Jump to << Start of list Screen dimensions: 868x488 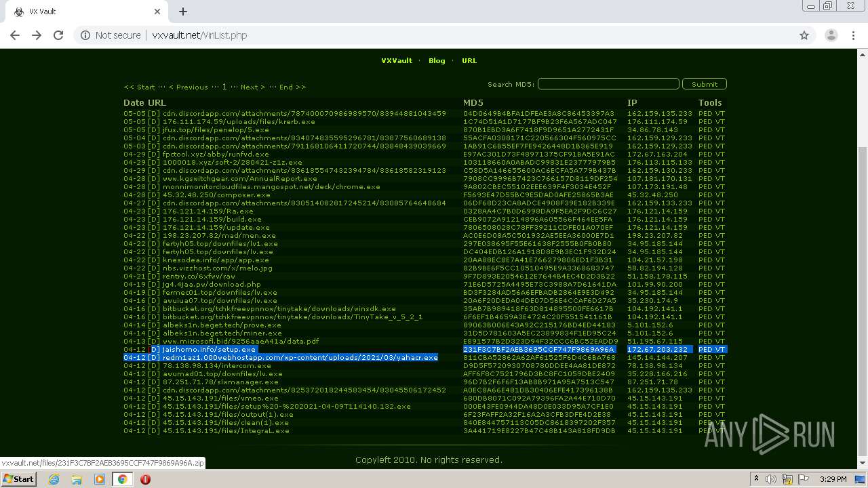pyautogui.click(x=139, y=87)
